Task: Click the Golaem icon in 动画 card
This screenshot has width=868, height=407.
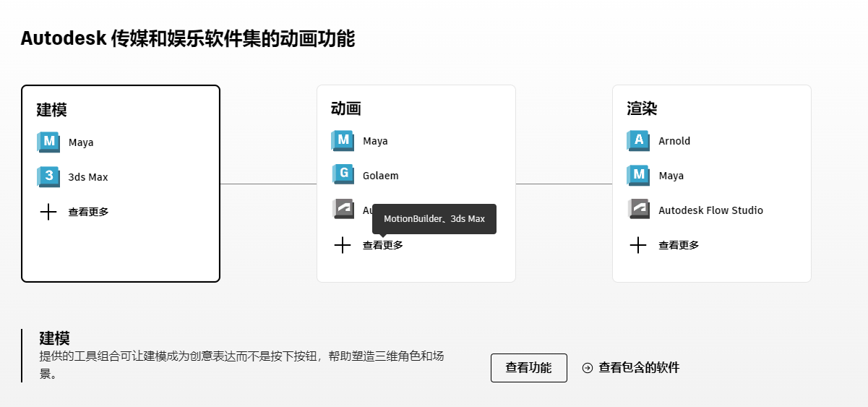Action: (343, 176)
